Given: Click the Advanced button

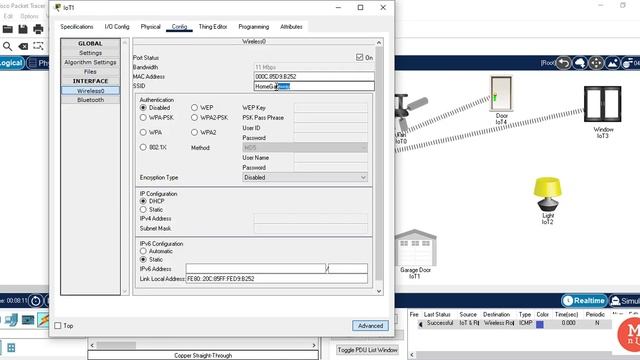Looking at the screenshot, I should tap(370, 326).
